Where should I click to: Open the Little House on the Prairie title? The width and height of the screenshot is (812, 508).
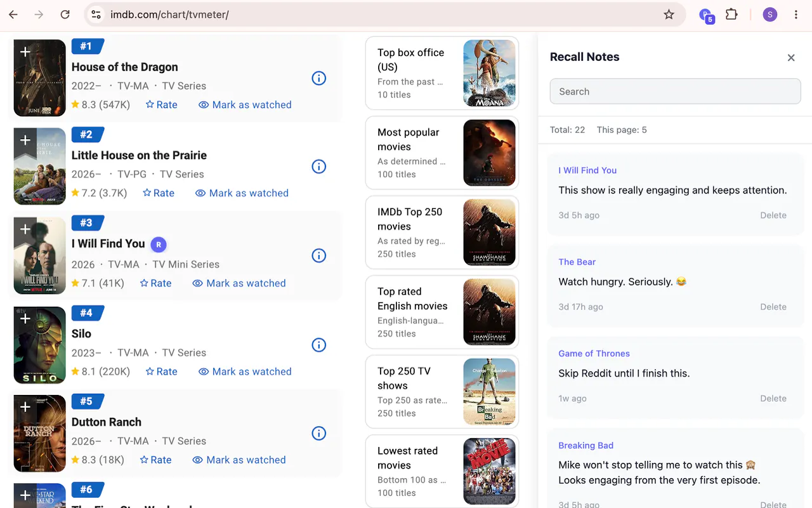tap(139, 155)
